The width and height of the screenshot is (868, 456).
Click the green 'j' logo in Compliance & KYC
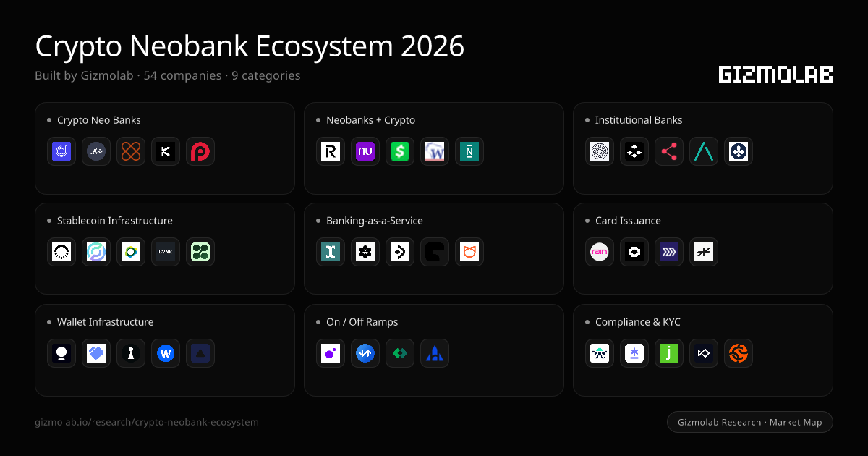(669, 353)
